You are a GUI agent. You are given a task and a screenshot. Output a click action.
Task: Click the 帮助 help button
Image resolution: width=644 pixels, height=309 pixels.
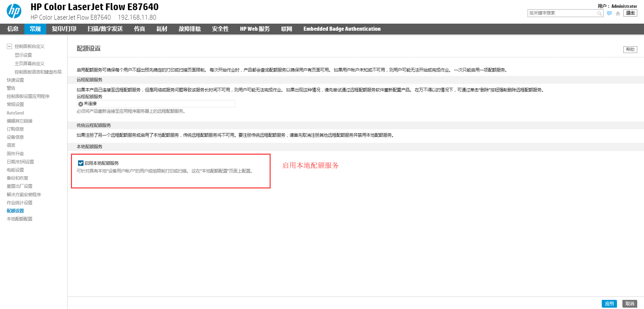[630, 50]
